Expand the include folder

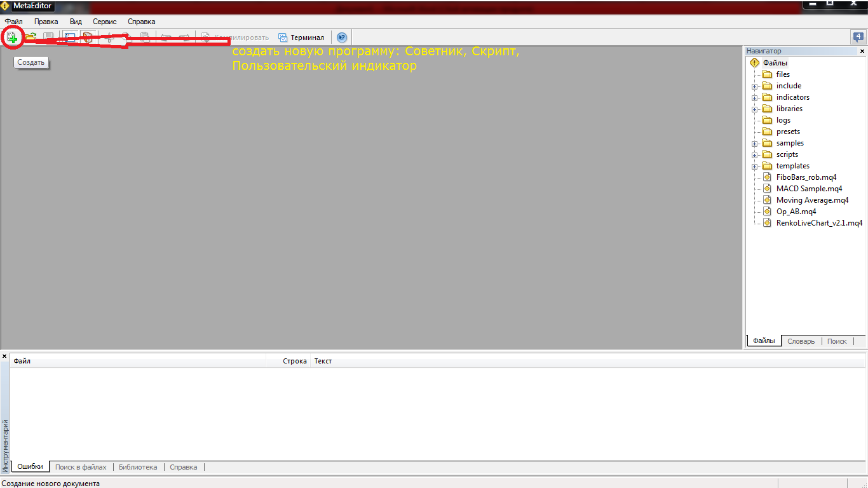pyautogui.click(x=755, y=86)
